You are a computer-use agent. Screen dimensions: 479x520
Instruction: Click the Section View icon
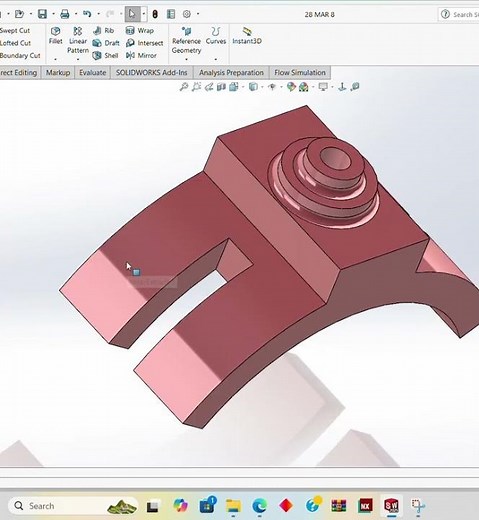tap(221, 87)
